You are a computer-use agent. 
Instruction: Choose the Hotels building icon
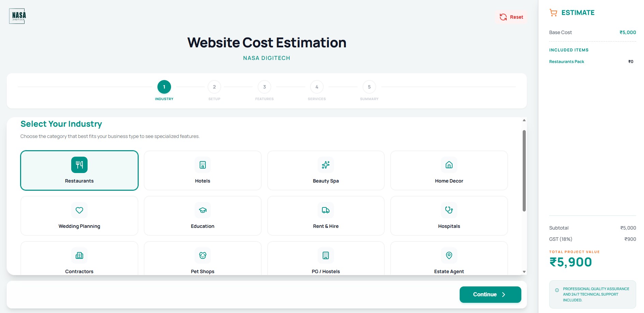tap(202, 165)
